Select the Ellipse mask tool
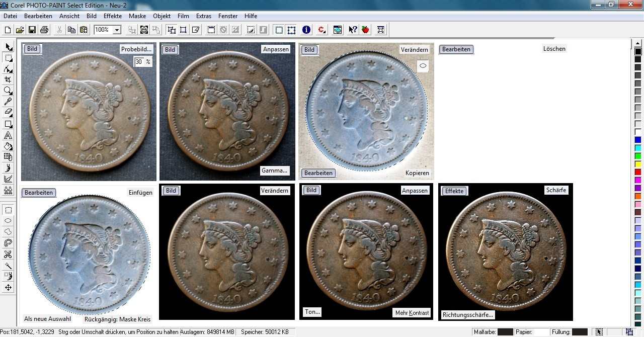The image size is (644, 337). click(8, 221)
